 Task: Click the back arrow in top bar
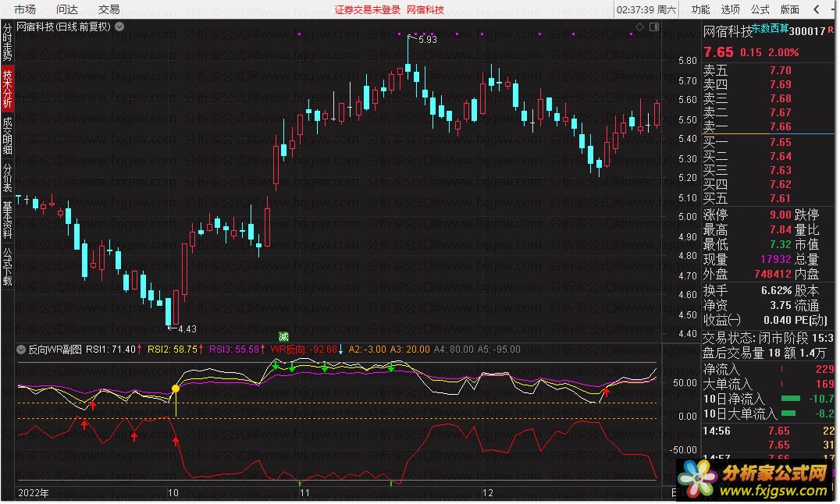pyautogui.click(x=817, y=9)
